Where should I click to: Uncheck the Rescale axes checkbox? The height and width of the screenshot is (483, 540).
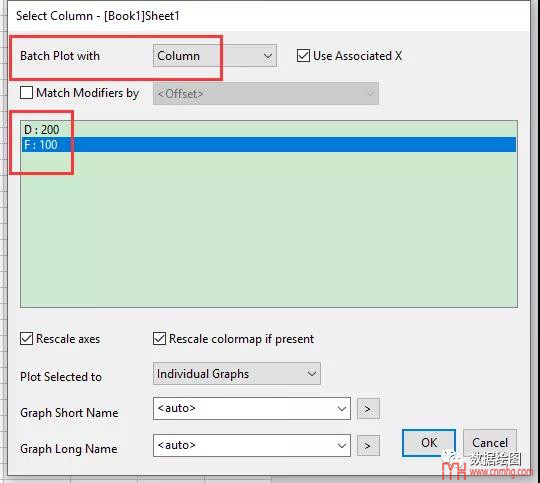(27, 339)
